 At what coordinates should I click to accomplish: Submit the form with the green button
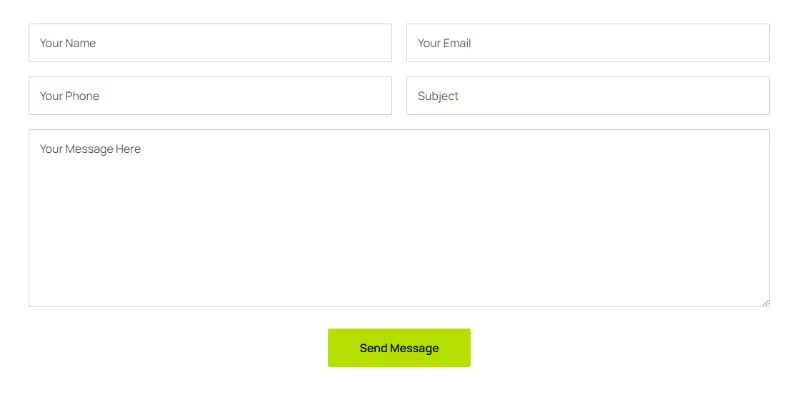coord(399,348)
